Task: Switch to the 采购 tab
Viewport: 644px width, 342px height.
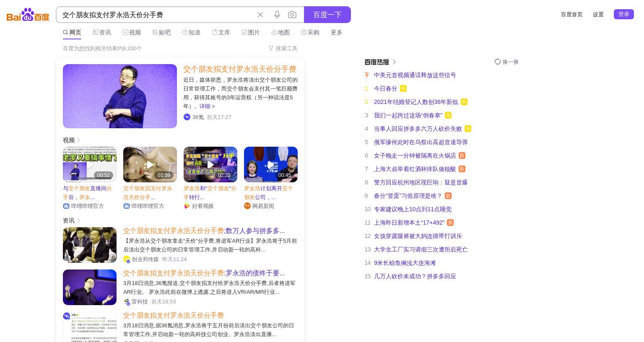Action: (x=310, y=32)
